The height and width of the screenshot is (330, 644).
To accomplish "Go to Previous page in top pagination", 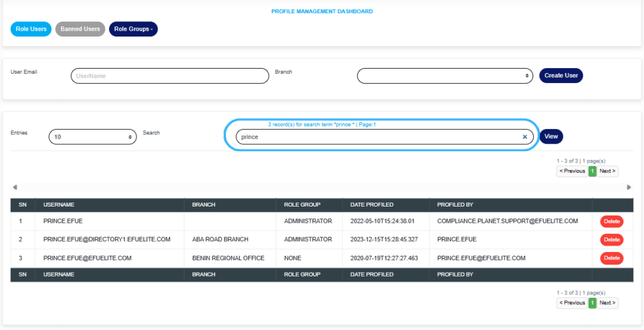I will click(x=572, y=171).
